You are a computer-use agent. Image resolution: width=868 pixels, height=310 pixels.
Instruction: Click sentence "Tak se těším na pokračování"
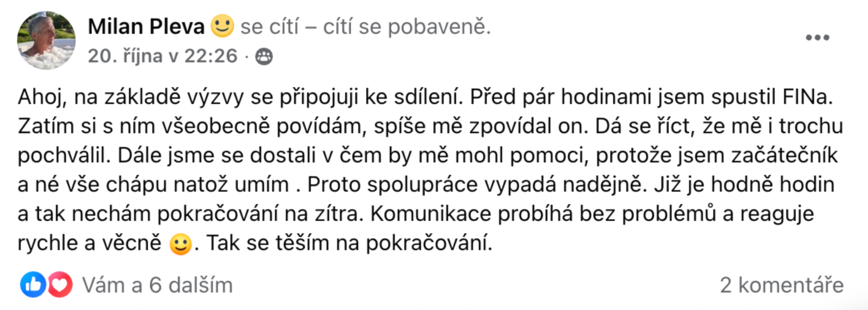tap(348, 243)
